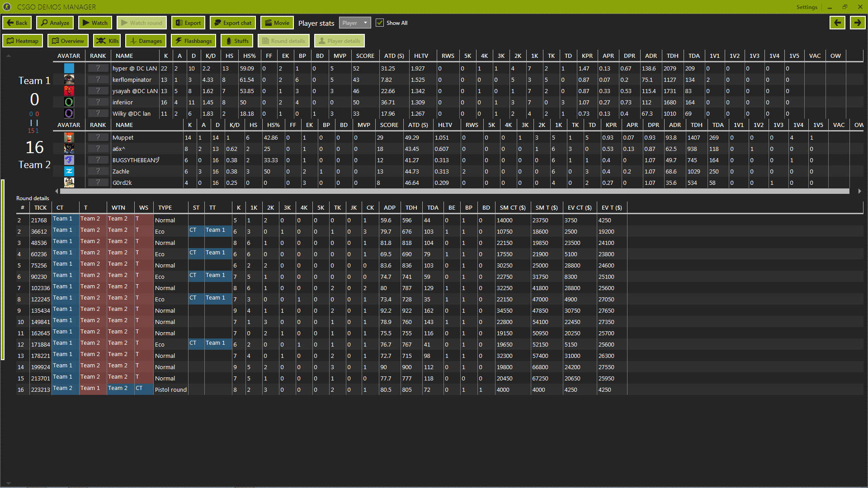Click the Muppet player name
The width and height of the screenshot is (868, 488).
pyautogui.click(x=123, y=137)
